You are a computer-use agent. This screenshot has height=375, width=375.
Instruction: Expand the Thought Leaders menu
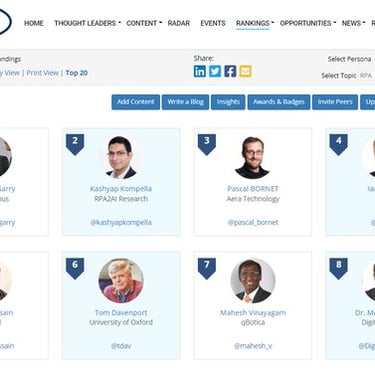tap(87, 23)
